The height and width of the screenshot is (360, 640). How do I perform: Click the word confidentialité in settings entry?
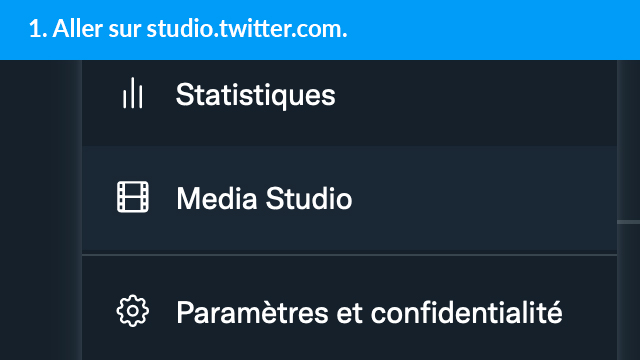[x=467, y=312]
